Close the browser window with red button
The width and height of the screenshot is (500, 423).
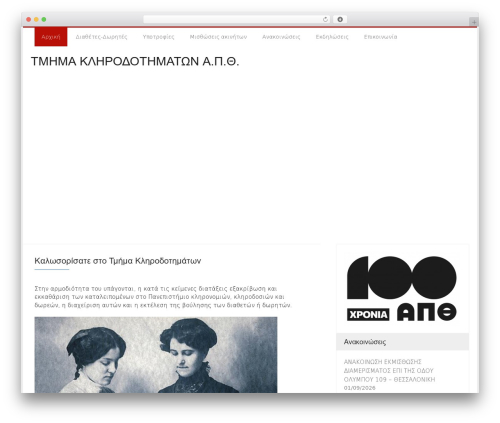tap(29, 20)
